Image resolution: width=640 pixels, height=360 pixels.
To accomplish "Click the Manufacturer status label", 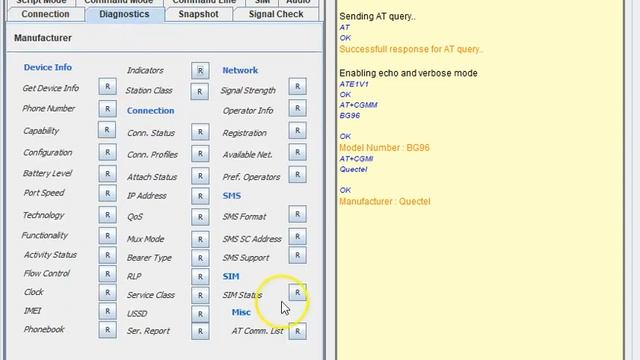I will [x=43, y=38].
